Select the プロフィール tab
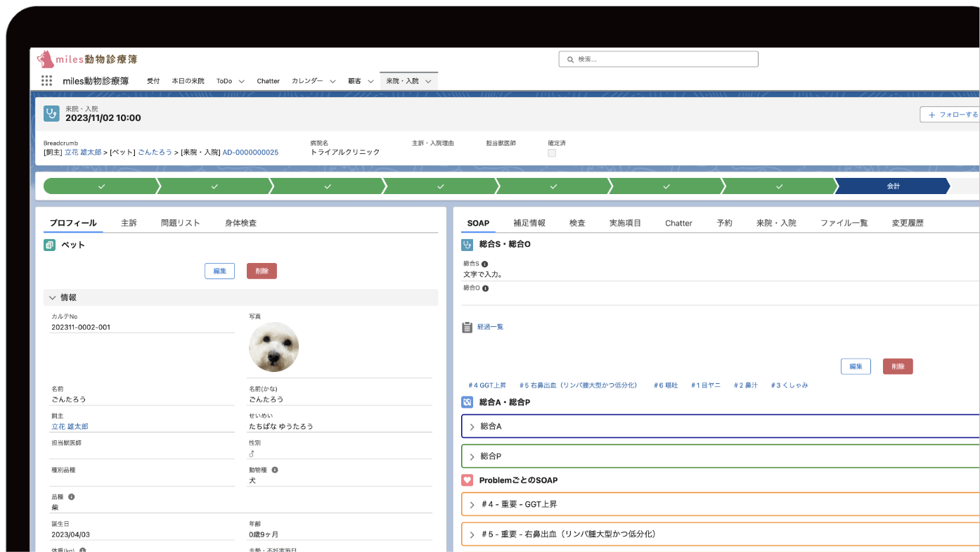 (73, 223)
